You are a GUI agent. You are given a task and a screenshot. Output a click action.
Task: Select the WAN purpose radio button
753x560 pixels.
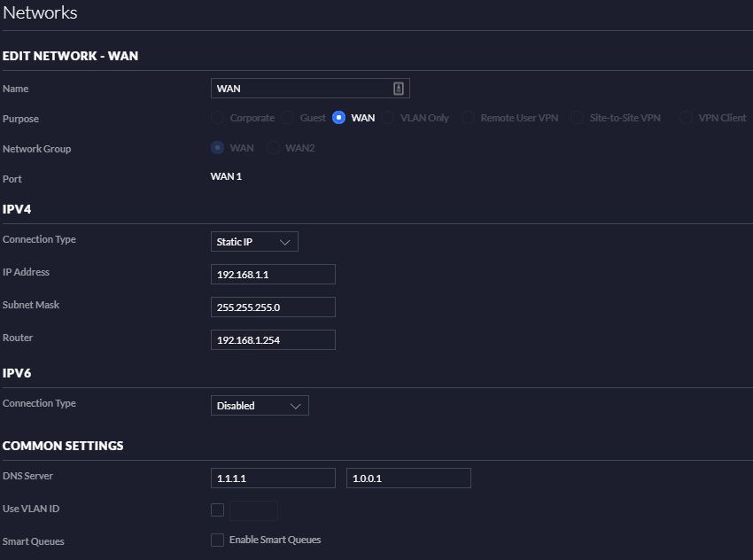pyautogui.click(x=339, y=118)
